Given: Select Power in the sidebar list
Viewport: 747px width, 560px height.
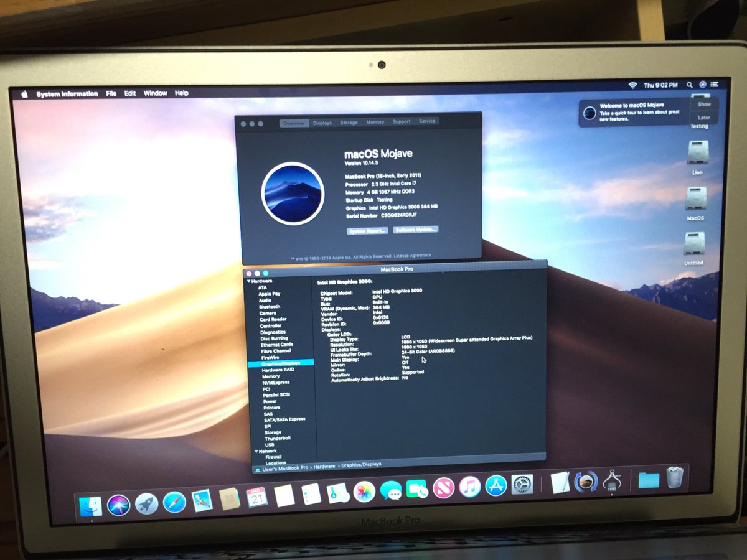Looking at the screenshot, I should point(270,401).
